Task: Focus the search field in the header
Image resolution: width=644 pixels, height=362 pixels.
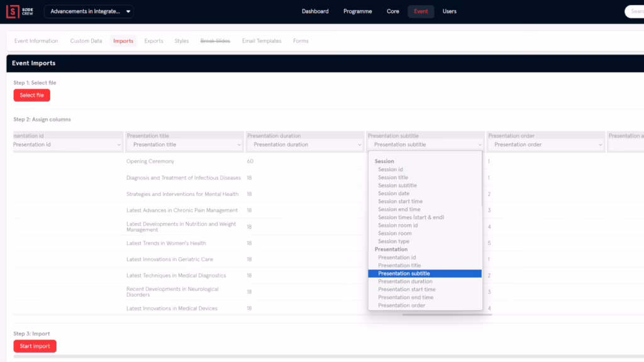Action: [x=635, y=11]
